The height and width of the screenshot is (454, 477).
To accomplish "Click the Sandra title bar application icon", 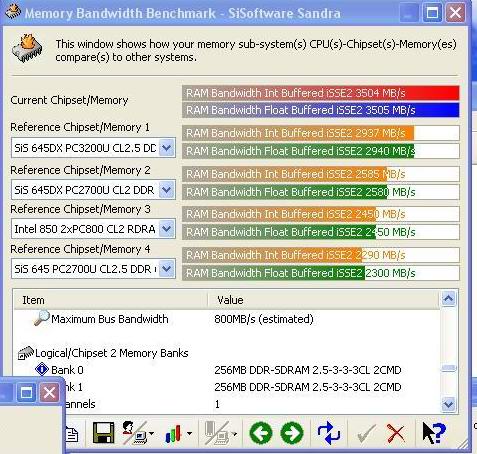I will click(13, 12).
